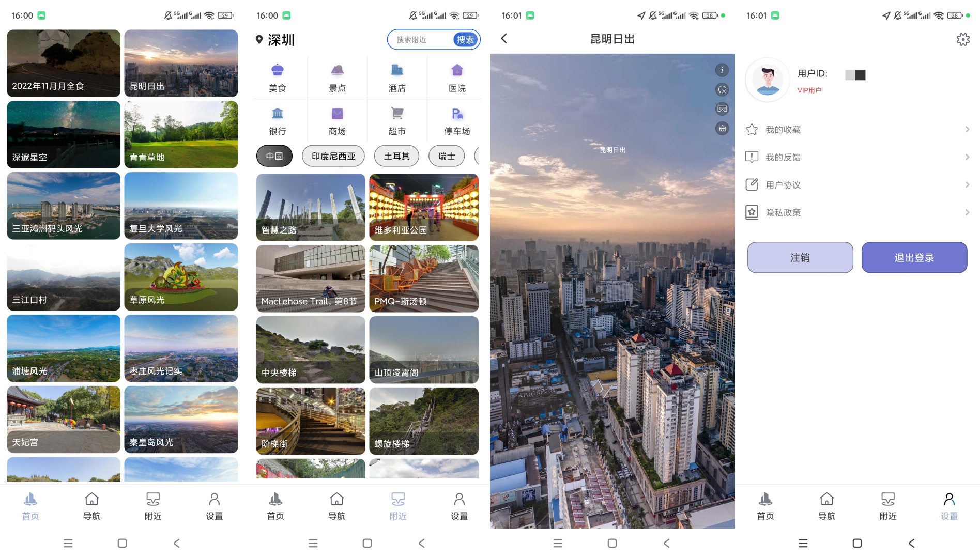
Task: Click the location pin beside 深圳
Action: tap(259, 40)
